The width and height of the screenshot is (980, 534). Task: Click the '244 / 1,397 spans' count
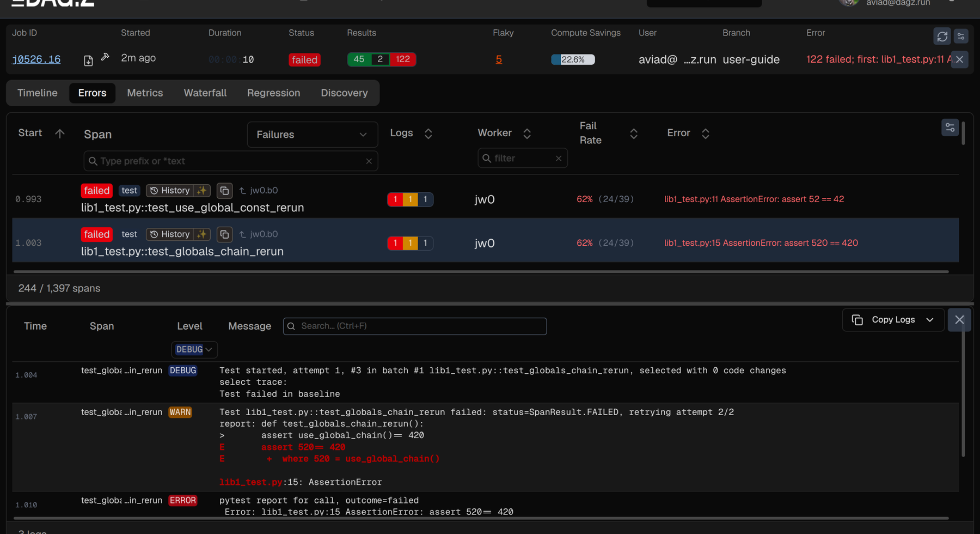(59, 288)
